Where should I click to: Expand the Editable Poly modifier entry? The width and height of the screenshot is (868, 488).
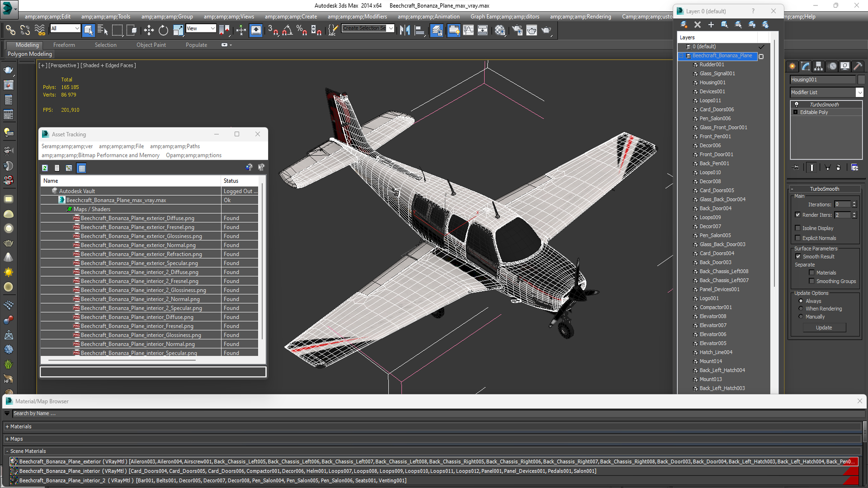click(796, 112)
